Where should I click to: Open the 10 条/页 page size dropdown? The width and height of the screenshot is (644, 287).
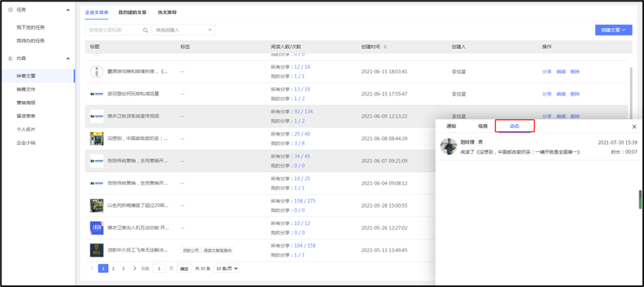point(226,268)
